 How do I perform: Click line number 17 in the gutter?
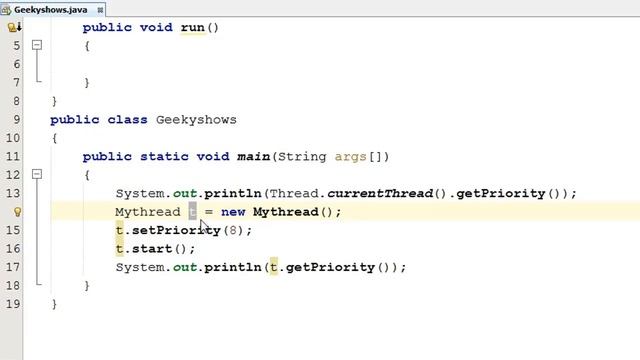(13, 267)
